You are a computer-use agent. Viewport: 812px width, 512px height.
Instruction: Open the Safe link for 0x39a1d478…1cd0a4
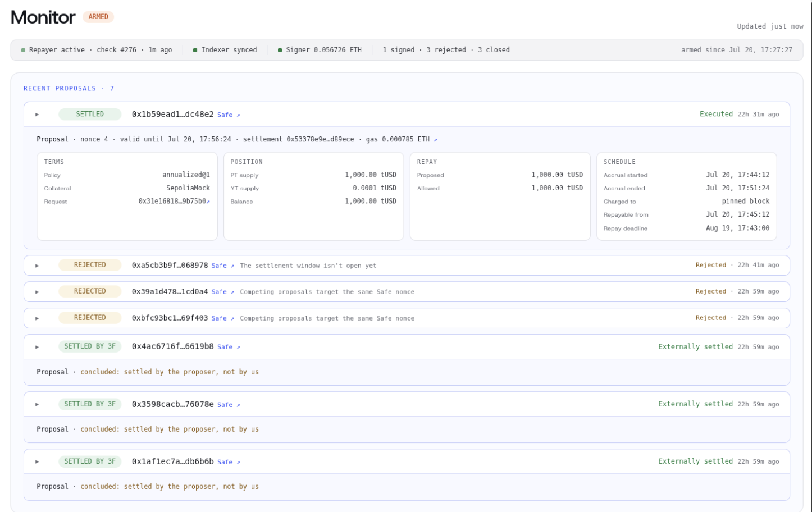coord(223,292)
